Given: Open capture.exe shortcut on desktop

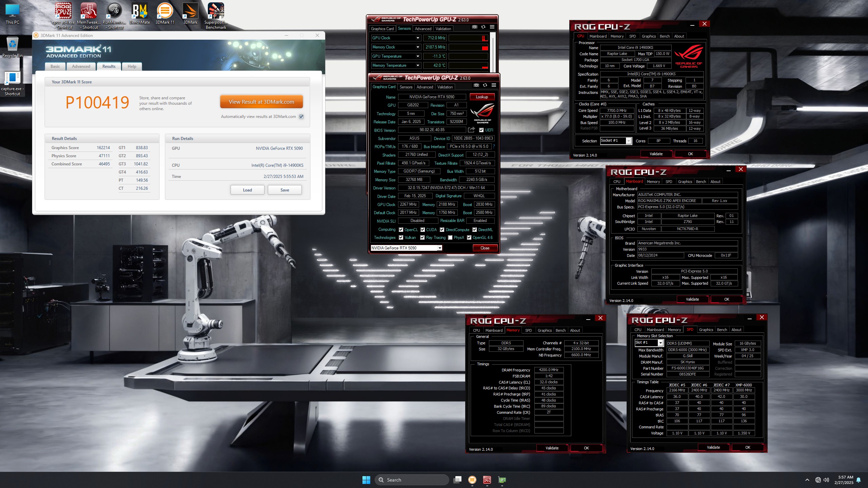Looking at the screenshot, I should 13,83.
